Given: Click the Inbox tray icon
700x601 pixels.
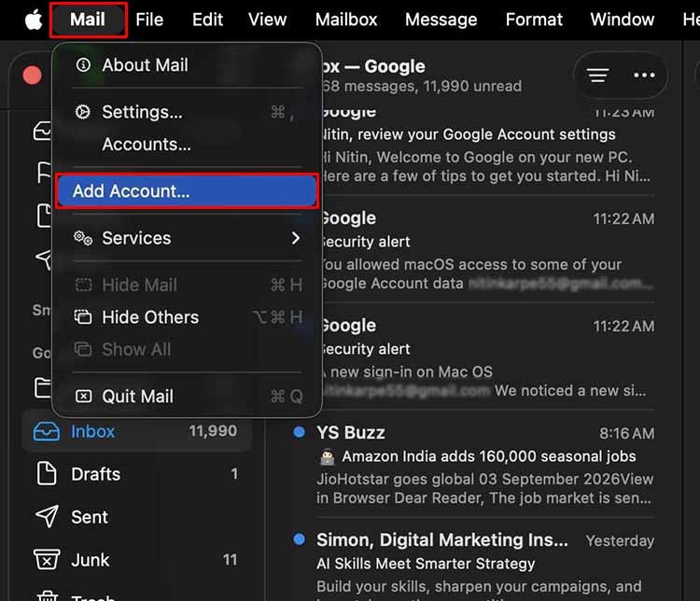Looking at the screenshot, I should coord(47,431).
